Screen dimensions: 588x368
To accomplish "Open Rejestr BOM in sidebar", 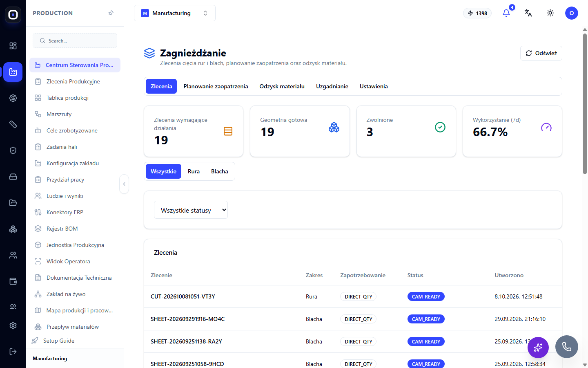I will pos(75,229).
